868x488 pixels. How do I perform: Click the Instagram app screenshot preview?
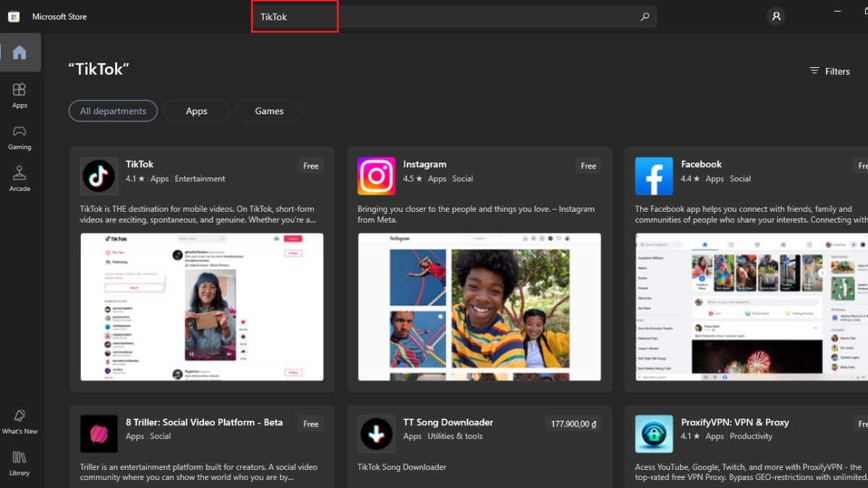pyautogui.click(x=479, y=307)
